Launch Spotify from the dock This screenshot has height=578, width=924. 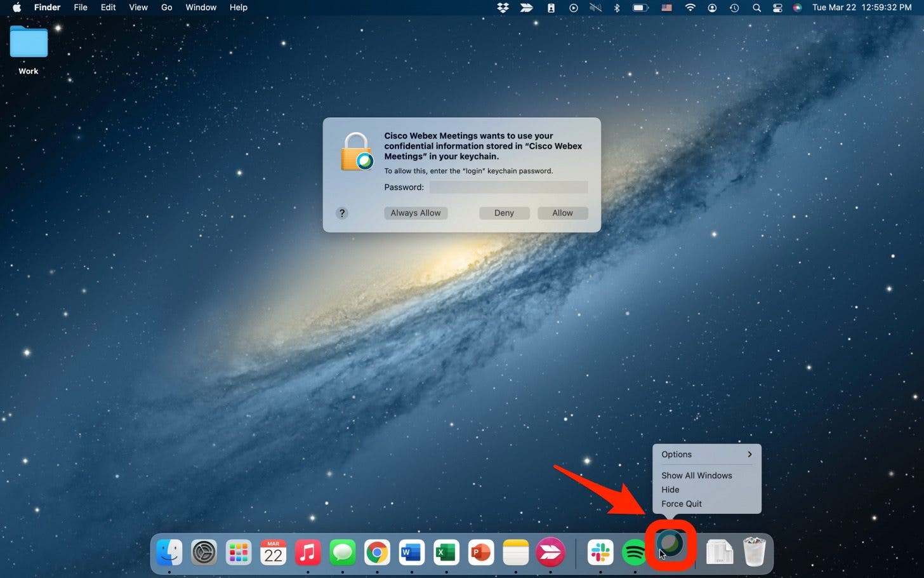635,553
